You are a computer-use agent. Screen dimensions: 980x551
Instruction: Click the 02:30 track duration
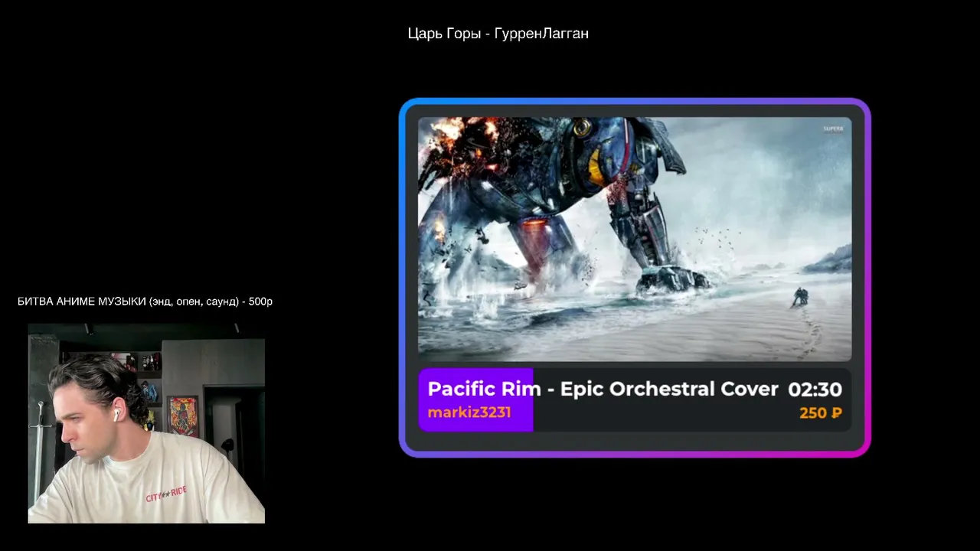[x=815, y=390]
